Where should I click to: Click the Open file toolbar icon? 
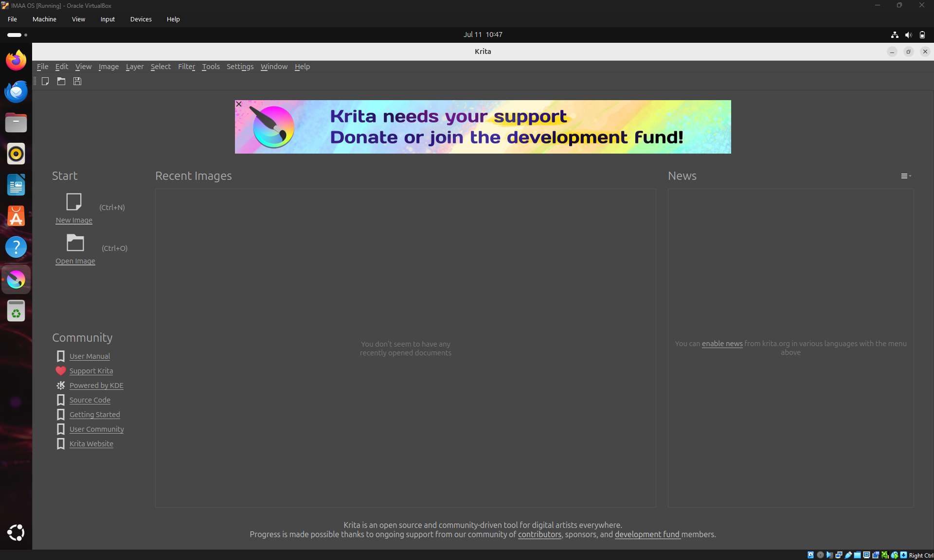click(x=61, y=81)
